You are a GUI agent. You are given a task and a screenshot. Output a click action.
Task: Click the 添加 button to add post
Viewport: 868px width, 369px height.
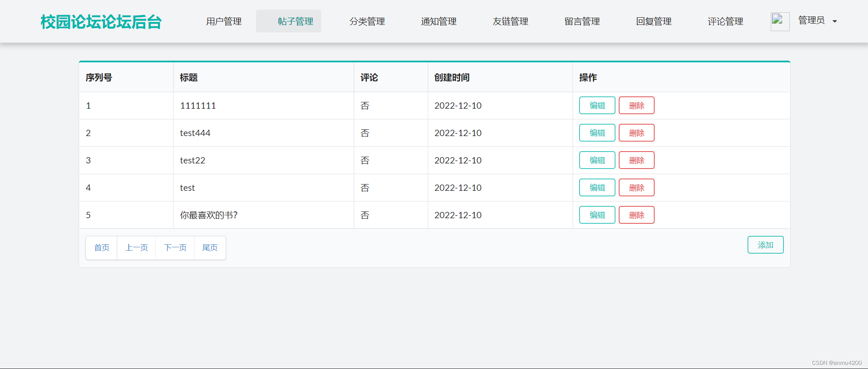click(765, 245)
